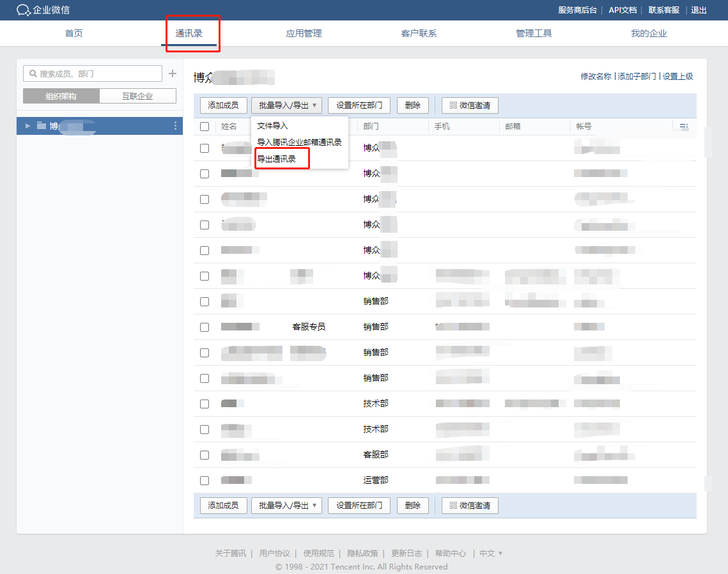
Task: Click the search magnifier icon
Action: (33, 74)
